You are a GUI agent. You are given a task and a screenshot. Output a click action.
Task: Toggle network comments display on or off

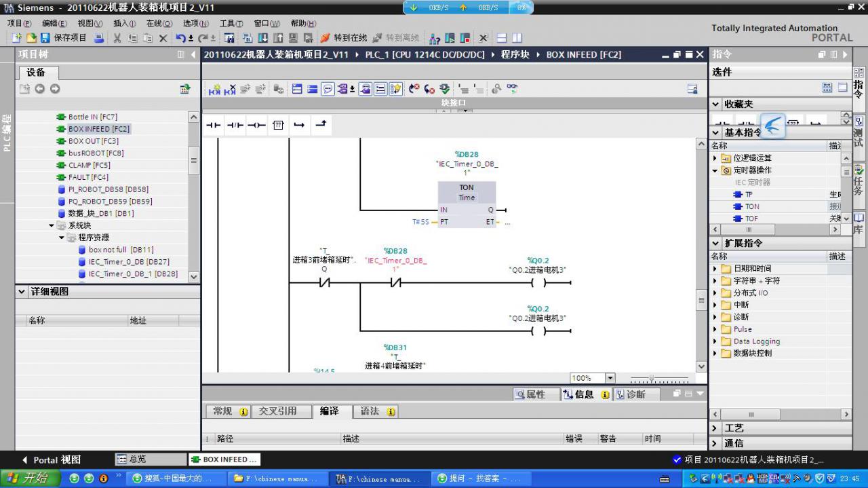tap(381, 89)
